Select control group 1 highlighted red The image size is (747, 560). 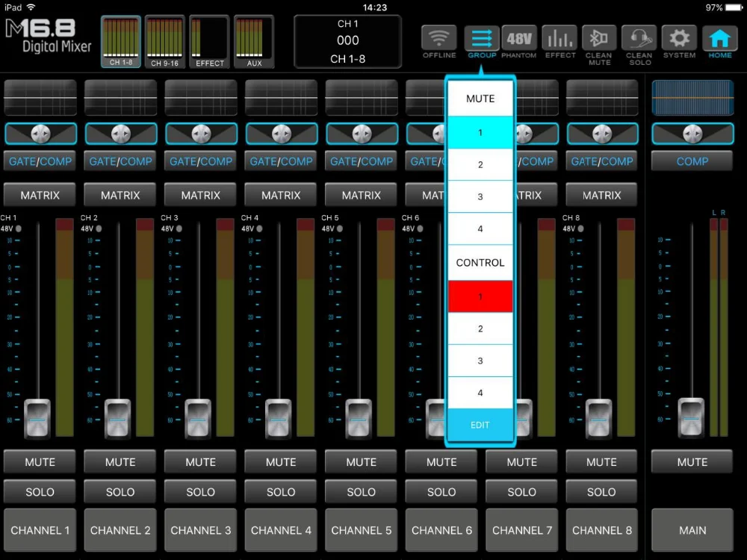click(480, 296)
